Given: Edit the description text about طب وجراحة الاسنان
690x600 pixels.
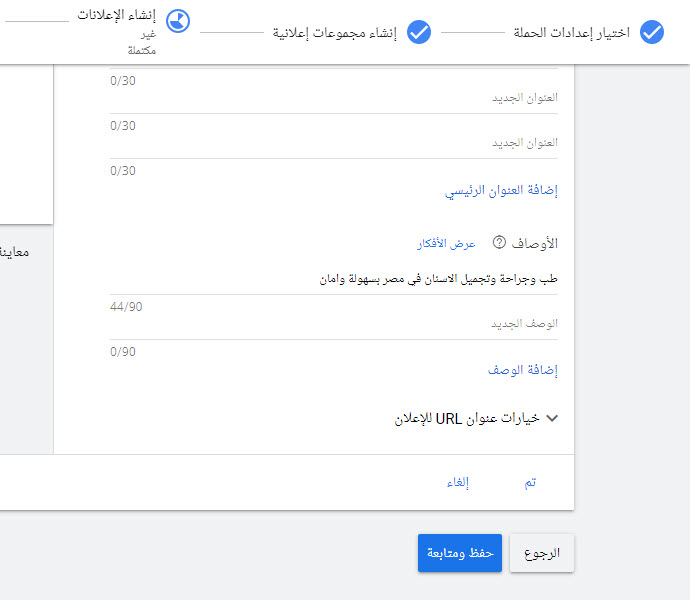Looking at the screenshot, I should coord(334,279).
